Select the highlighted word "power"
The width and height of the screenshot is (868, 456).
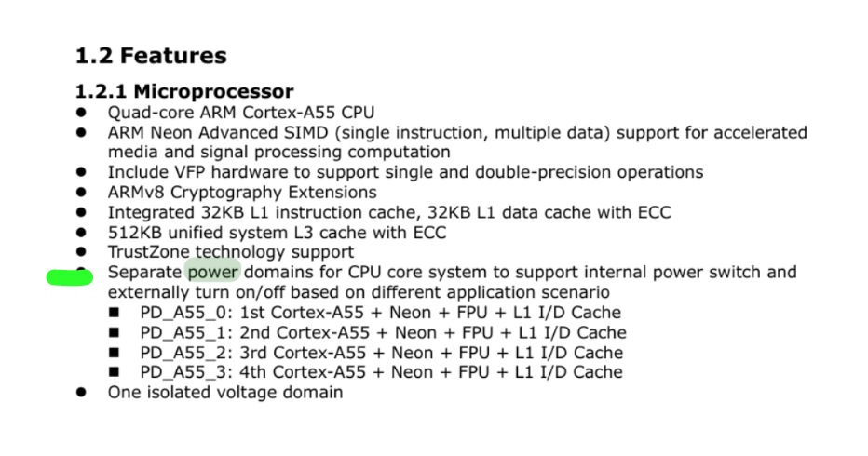213,273
